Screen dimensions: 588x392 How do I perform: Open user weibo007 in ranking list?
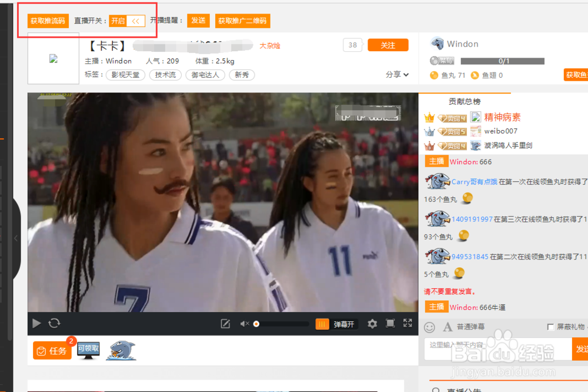(x=500, y=131)
